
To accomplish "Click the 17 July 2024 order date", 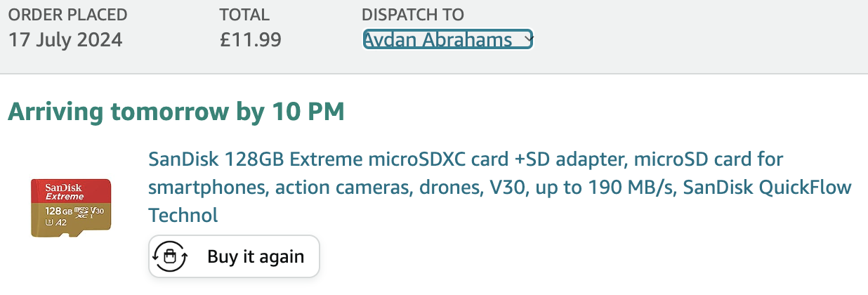I will point(65,40).
